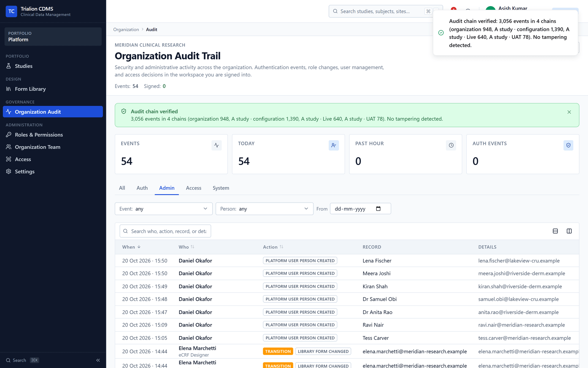Open Roles & Permissions page
This screenshot has width=588, height=368.
[53, 135]
